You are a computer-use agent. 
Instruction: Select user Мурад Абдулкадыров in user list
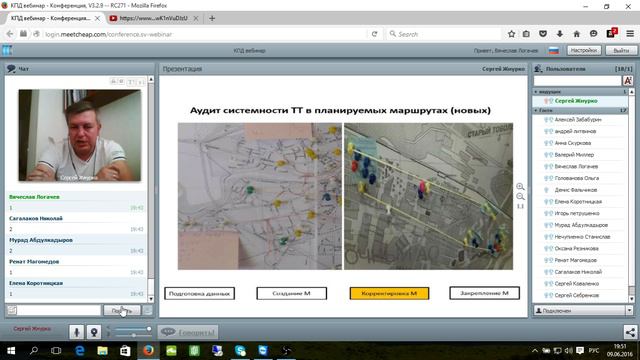[x=580, y=225]
